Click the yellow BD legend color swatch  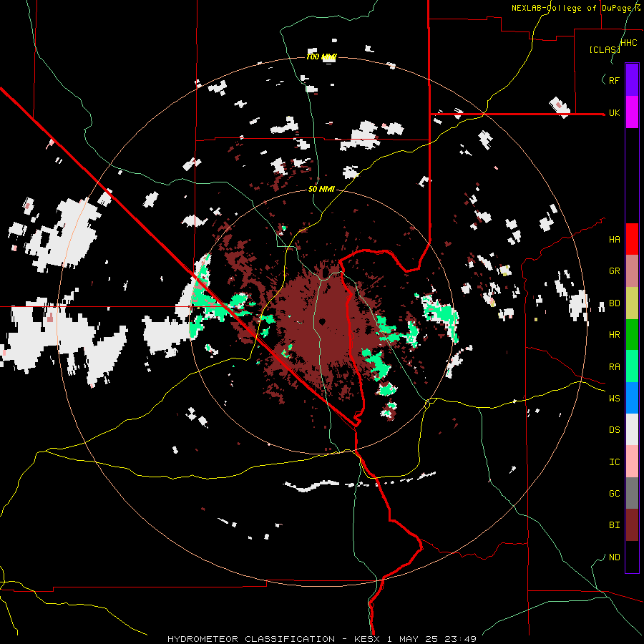pos(632,303)
